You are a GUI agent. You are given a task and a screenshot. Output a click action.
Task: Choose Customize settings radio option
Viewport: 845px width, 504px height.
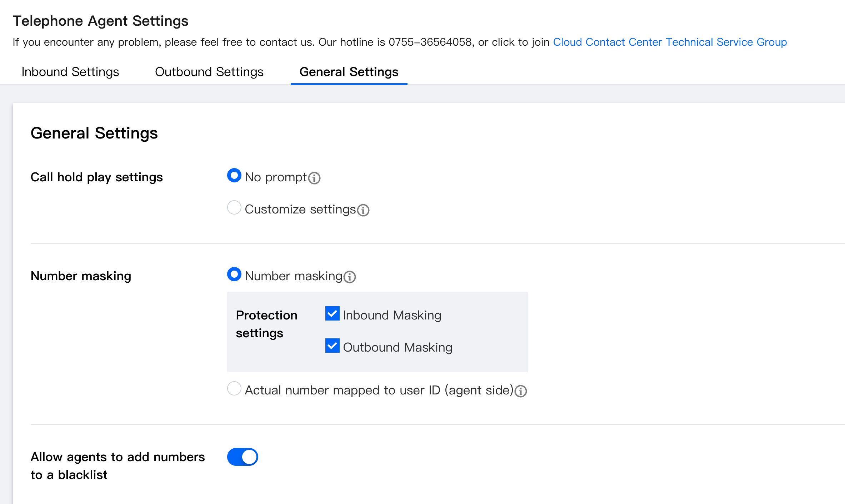[x=234, y=208]
